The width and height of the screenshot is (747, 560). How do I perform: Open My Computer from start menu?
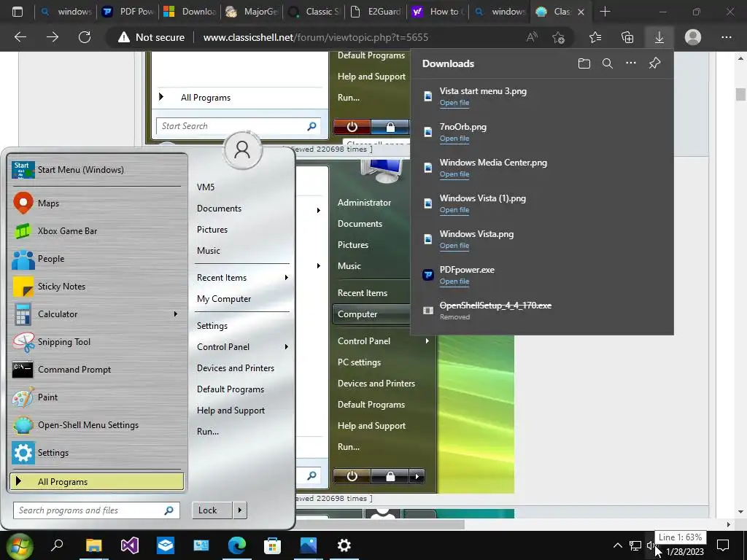pos(224,298)
